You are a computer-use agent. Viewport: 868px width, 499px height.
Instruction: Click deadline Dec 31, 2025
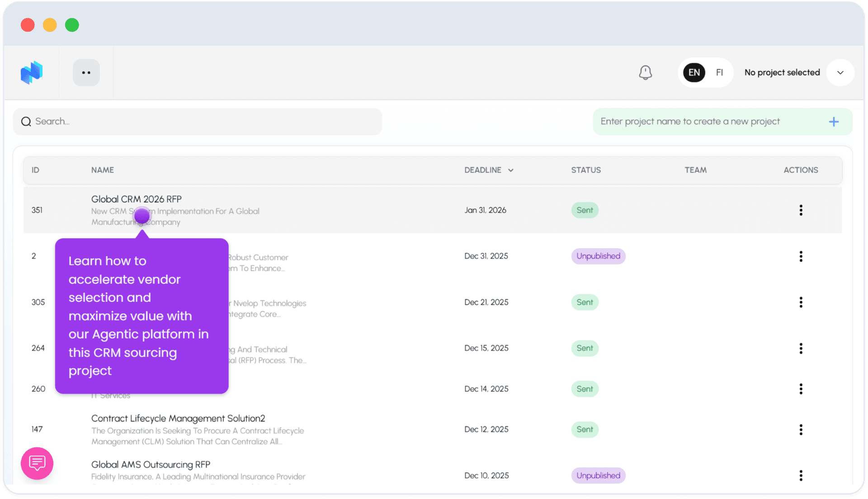coord(486,256)
